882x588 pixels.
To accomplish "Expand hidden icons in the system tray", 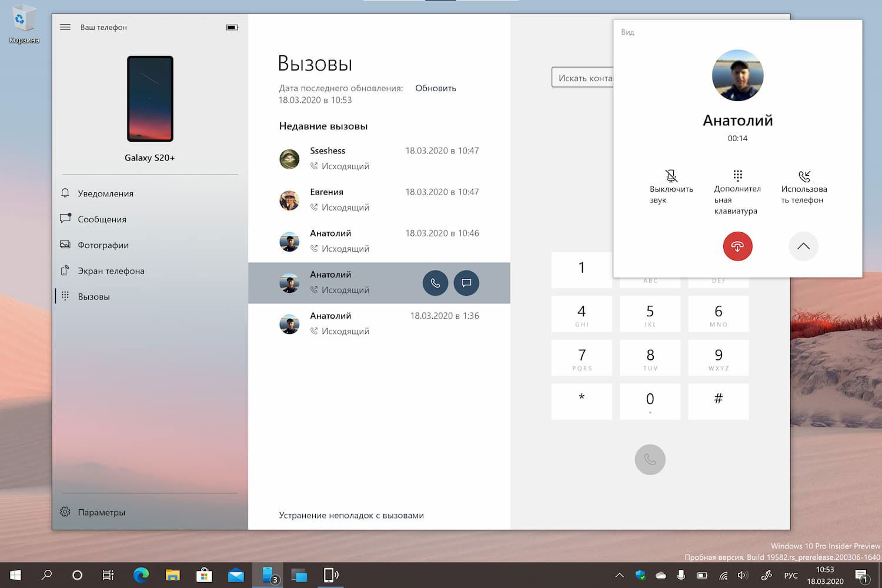I will 619,575.
